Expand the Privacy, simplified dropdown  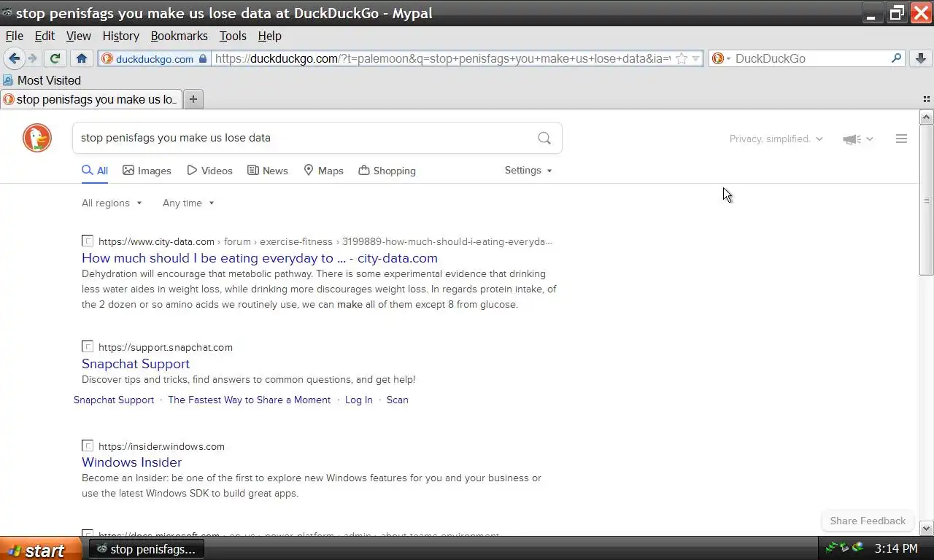click(x=776, y=139)
